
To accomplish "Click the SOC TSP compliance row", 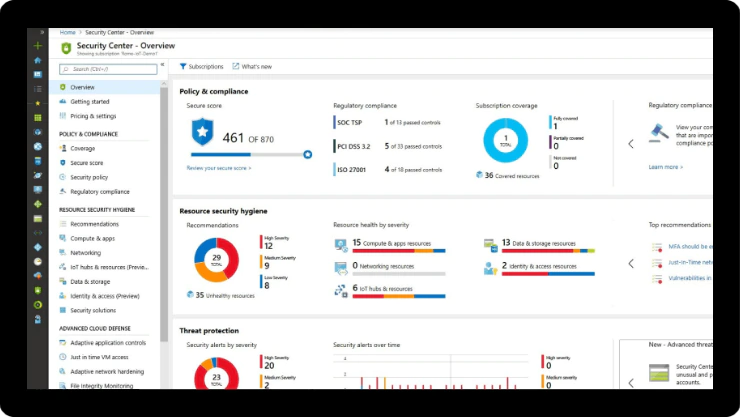I will (x=387, y=123).
